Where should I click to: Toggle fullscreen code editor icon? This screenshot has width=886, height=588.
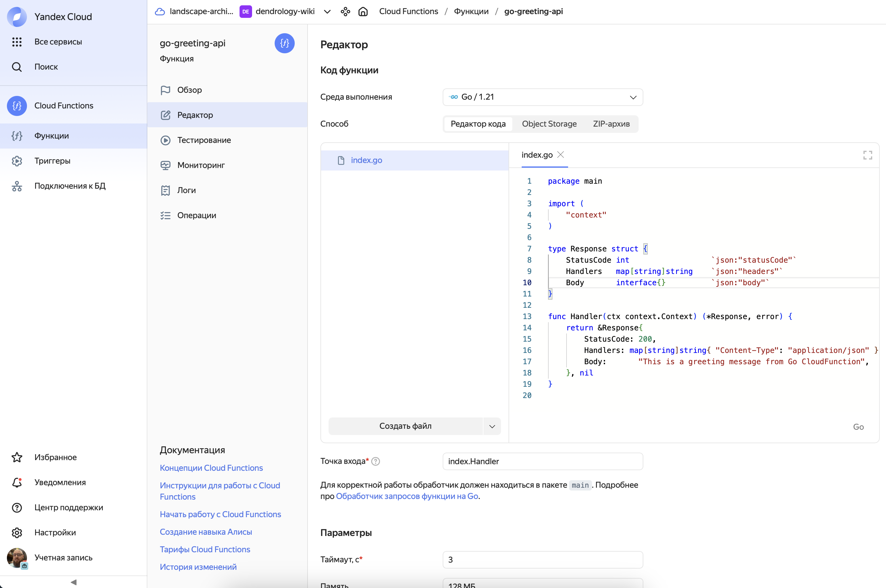pyautogui.click(x=868, y=155)
